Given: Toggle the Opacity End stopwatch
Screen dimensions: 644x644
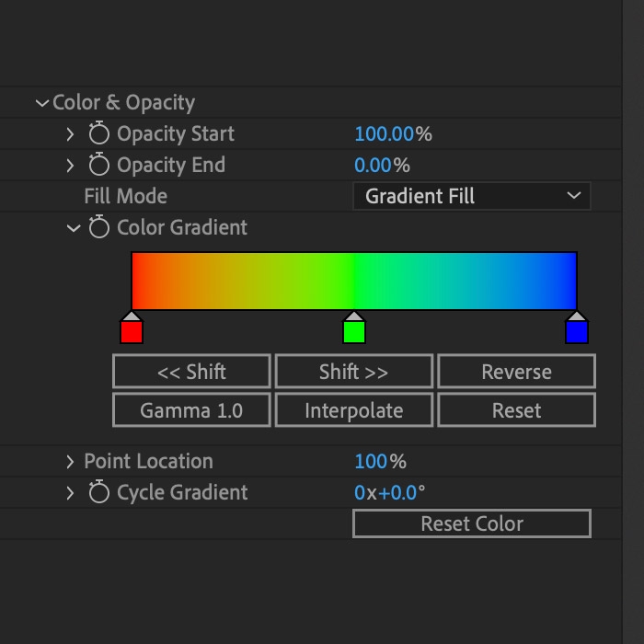Looking at the screenshot, I should tap(99, 165).
